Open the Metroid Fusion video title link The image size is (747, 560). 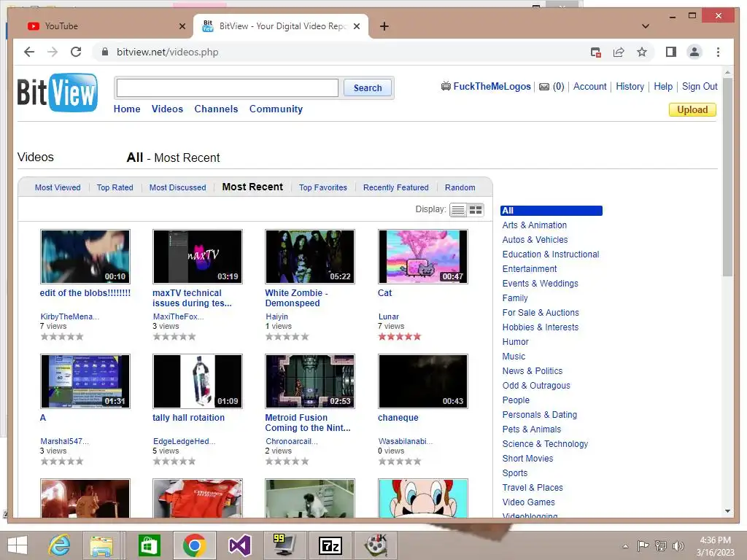tap(308, 423)
